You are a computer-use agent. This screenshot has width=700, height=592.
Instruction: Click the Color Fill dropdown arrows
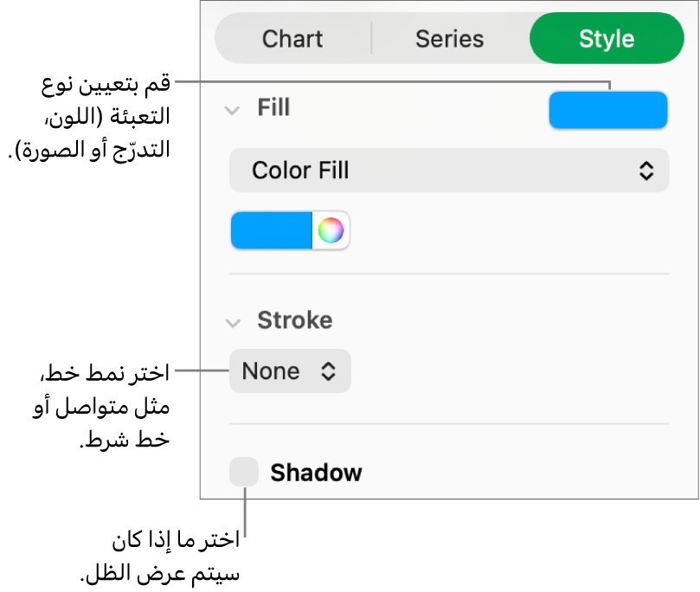point(646,171)
